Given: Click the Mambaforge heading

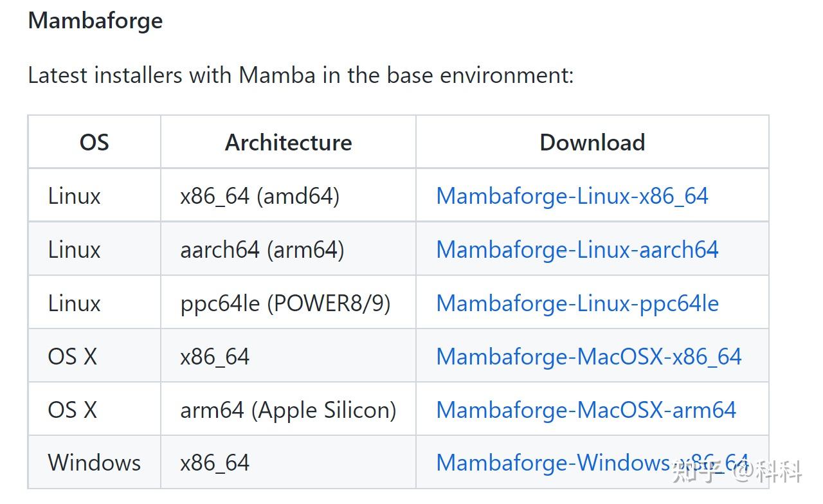Looking at the screenshot, I should [x=95, y=21].
